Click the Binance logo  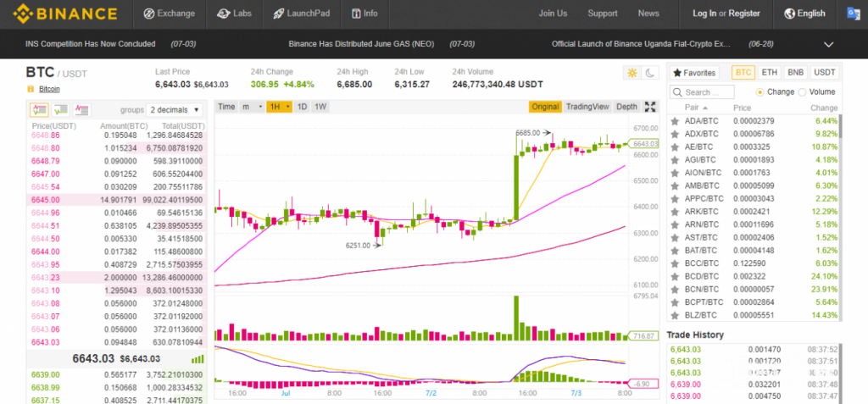click(x=65, y=14)
